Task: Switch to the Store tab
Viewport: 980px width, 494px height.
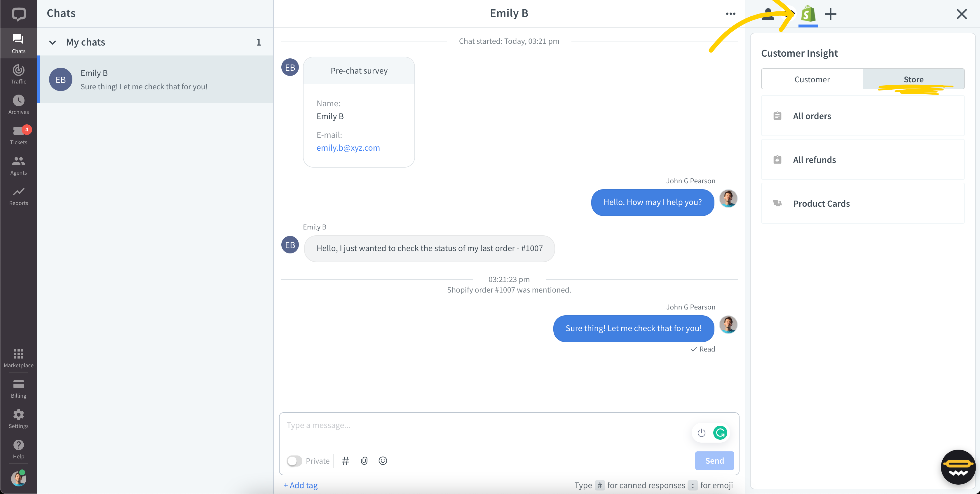Action: 914,78
